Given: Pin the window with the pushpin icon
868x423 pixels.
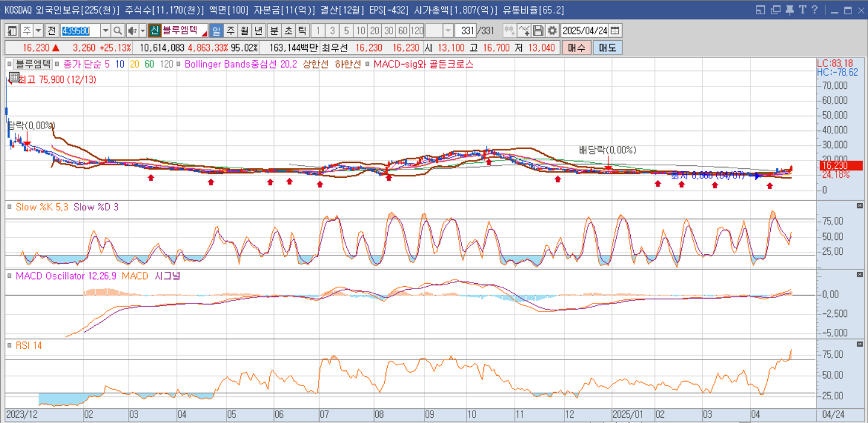Looking at the screenshot, I should (789, 10).
